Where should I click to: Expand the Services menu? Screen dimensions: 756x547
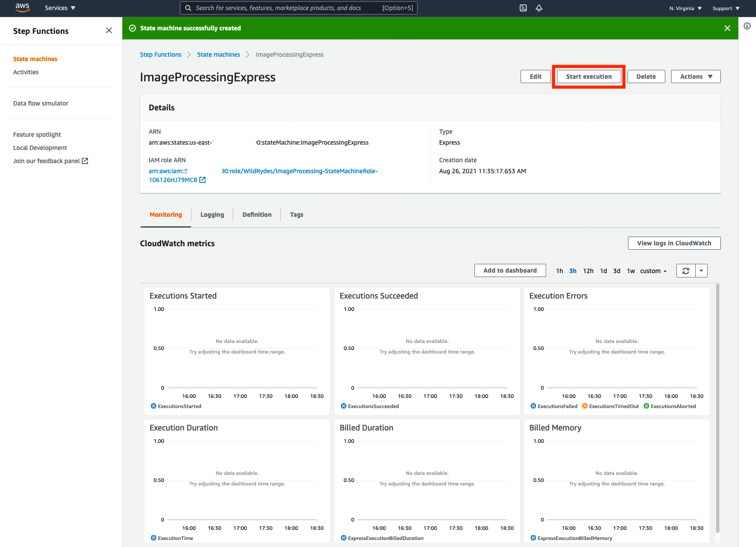pyautogui.click(x=60, y=8)
